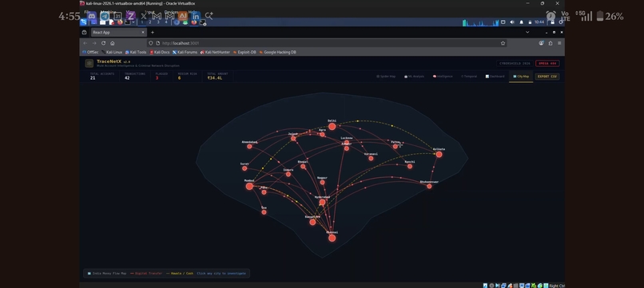Screen dimensions: 644x288
Task: Open the Google Hacking DB bookmark
Action: [x=277, y=52]
